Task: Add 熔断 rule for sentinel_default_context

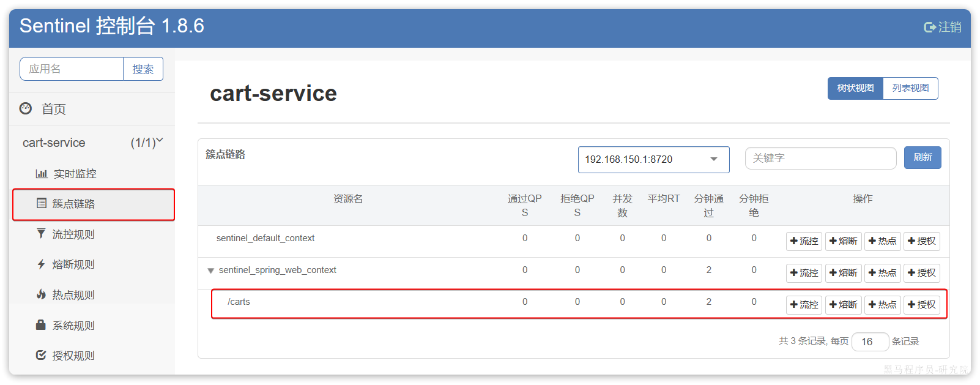Action: click(843, 241)
